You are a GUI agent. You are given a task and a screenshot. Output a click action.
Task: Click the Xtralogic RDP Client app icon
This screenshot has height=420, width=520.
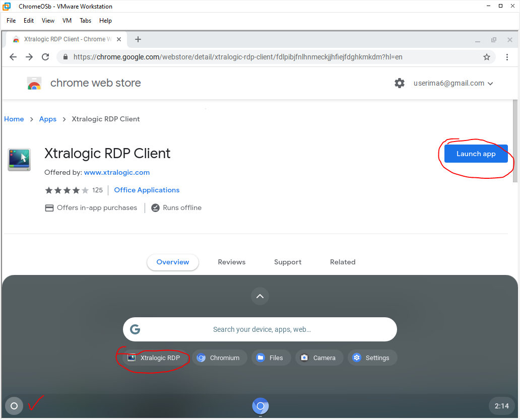pyautogui.click(x=19, y=160)
